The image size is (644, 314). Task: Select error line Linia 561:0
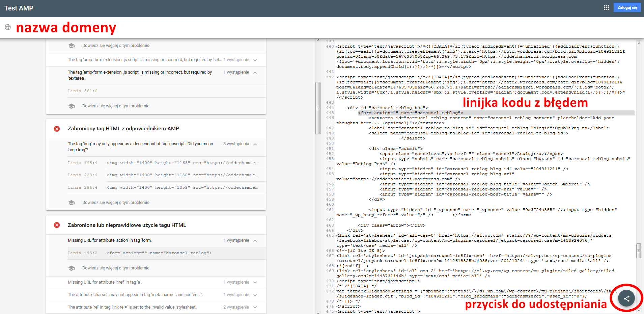167,91
